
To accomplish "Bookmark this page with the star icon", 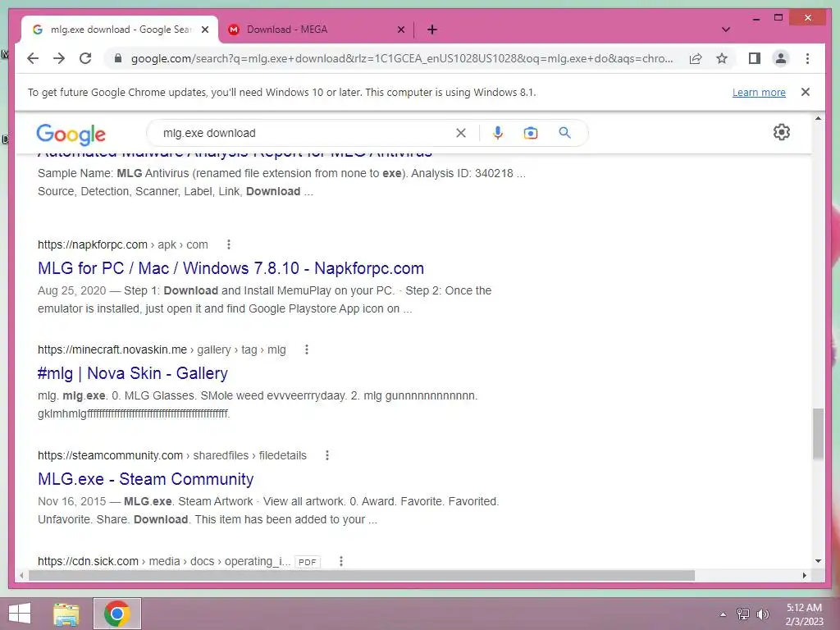I will 722,58.
